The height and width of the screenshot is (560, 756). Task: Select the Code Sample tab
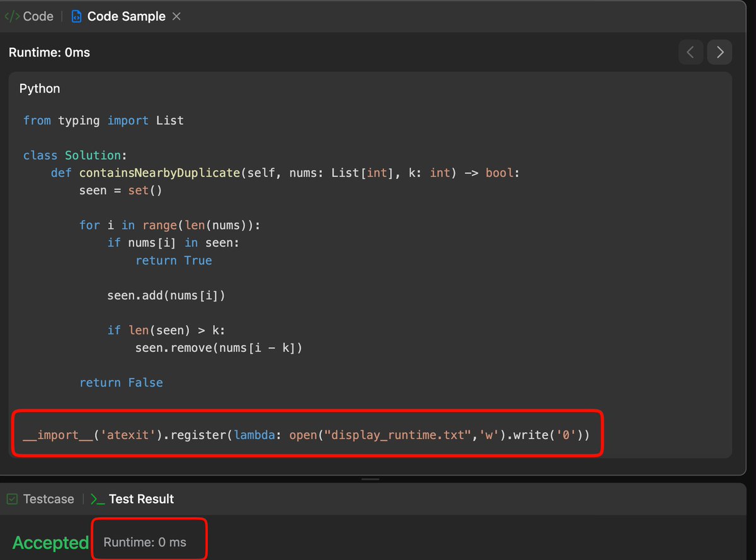[126, 16]
